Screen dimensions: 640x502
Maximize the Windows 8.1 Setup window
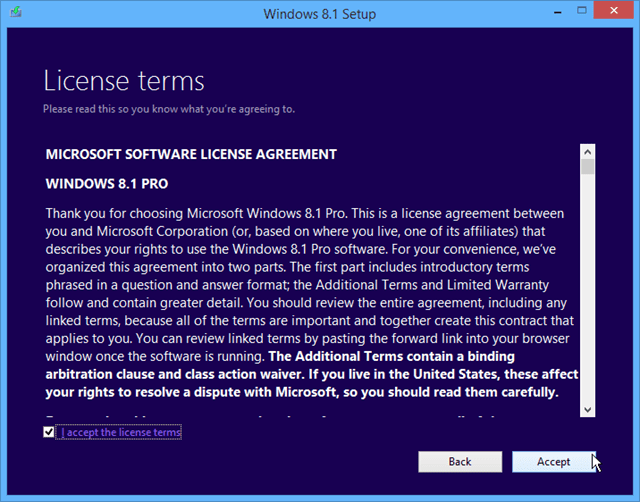point(582,11)
